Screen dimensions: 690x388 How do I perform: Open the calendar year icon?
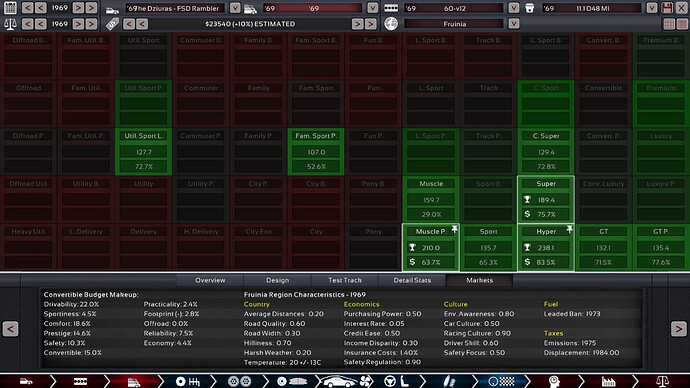click(x=10, y=8)
